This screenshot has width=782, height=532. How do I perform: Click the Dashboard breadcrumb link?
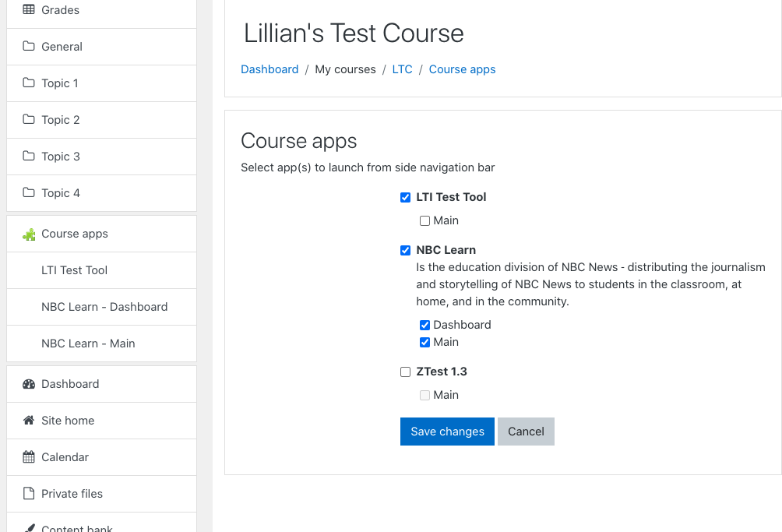(269, 69)
